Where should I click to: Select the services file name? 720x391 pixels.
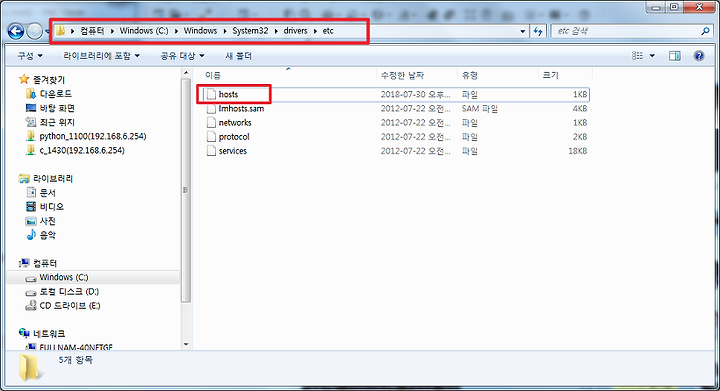233,151
